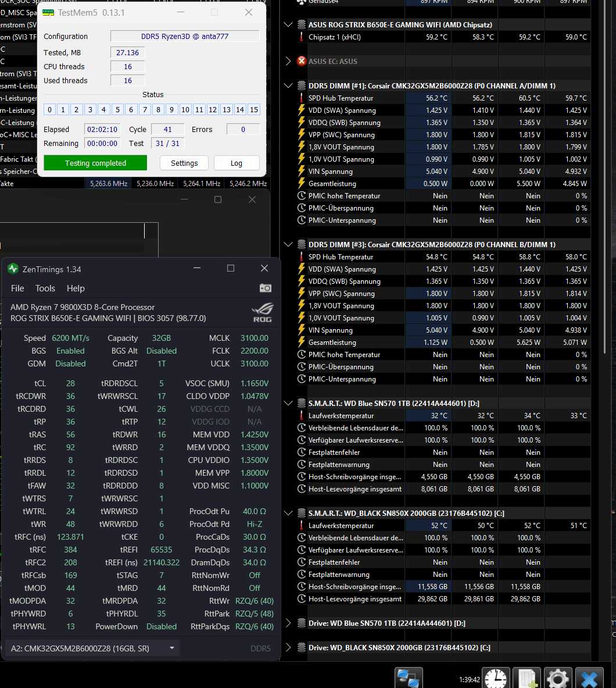
Task: Collapse S.M.A.R.T. WD Blue SN570 group
Action: coord(288,403)
